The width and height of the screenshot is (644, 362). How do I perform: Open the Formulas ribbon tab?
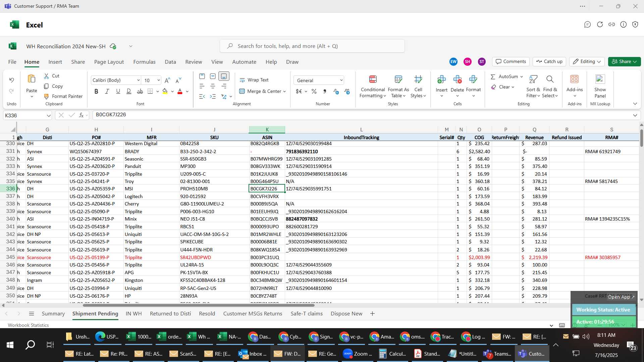(144, 62)
